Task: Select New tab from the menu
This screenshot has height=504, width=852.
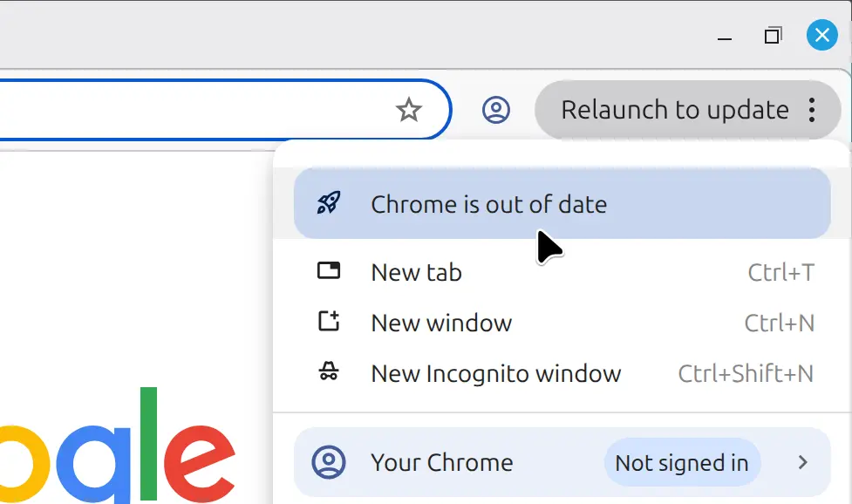Action: (415, 271)
